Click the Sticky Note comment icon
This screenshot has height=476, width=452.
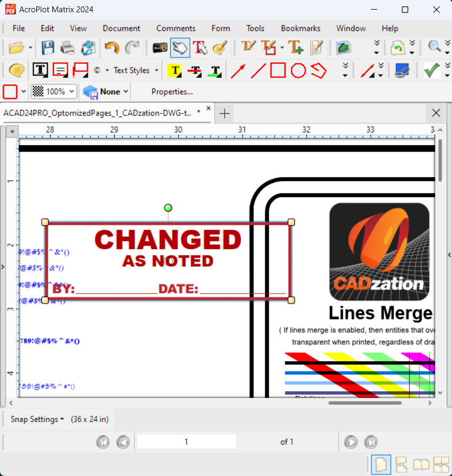click(17, 70)
